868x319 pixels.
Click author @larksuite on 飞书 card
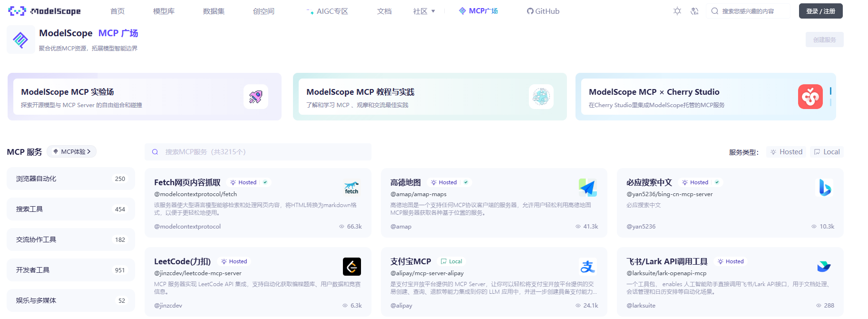coord(641,306)
